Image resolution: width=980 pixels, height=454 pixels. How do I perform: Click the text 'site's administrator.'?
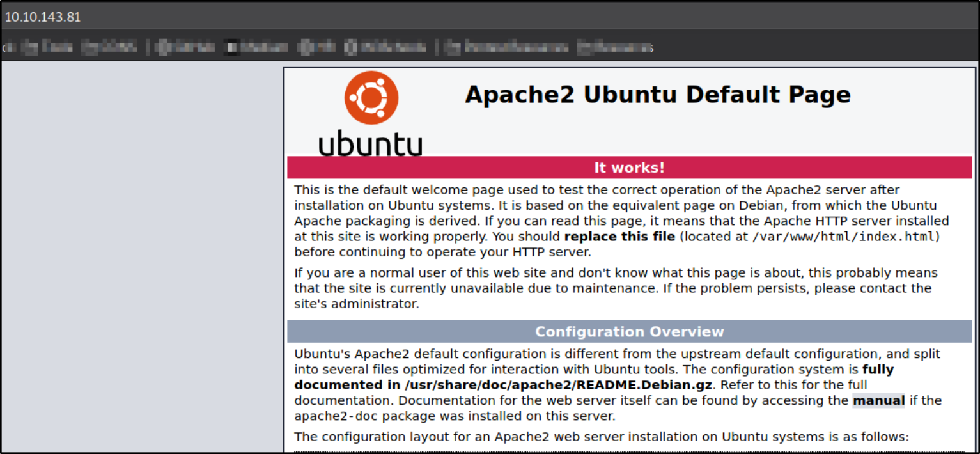click(357, 304)
